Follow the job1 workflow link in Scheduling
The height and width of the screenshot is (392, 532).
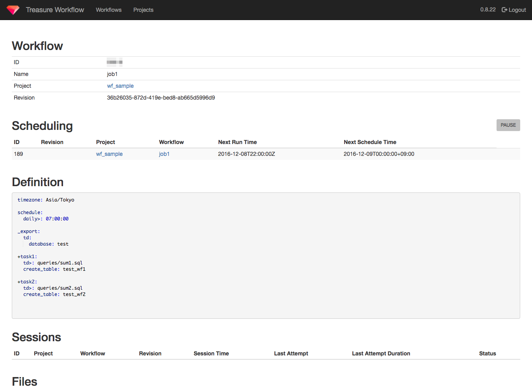point(164,154)
